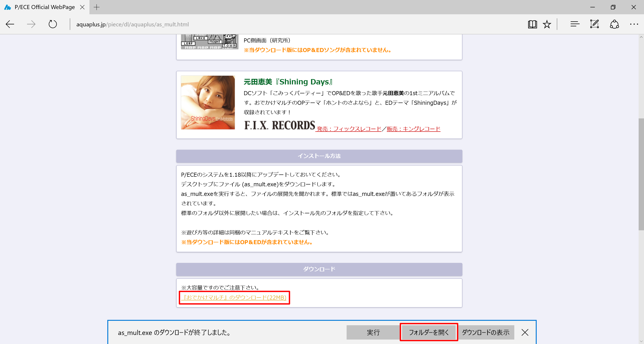Click the orange OP&EDソング warning text

[318, 50]
